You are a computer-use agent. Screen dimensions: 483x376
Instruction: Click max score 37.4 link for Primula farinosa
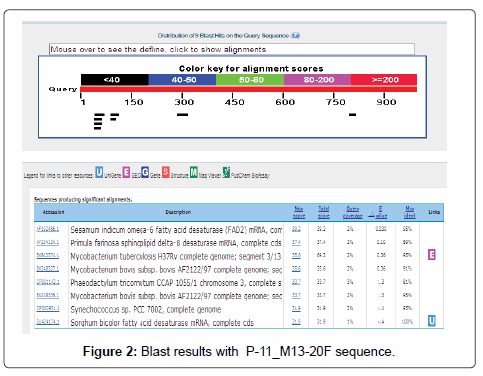296,242
